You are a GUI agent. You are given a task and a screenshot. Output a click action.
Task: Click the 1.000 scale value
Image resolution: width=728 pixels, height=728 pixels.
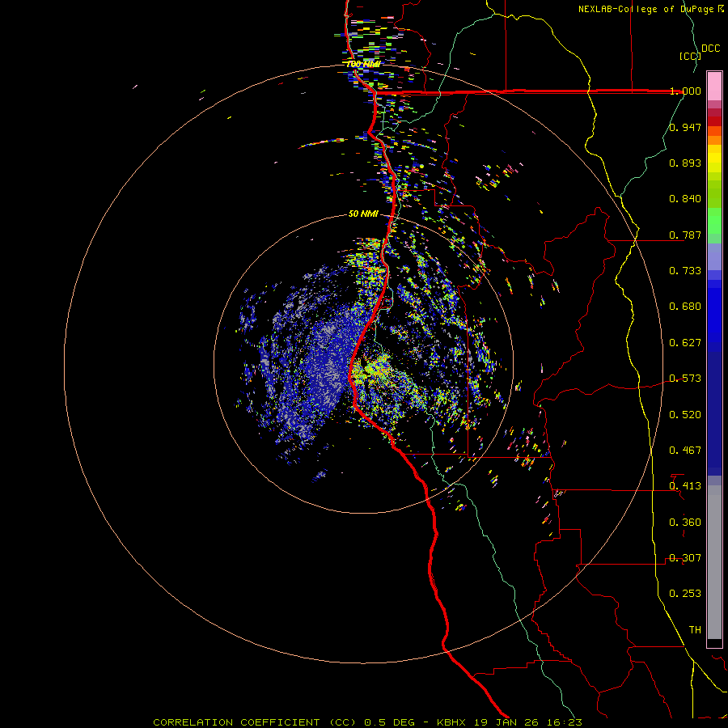pos(685,91)
